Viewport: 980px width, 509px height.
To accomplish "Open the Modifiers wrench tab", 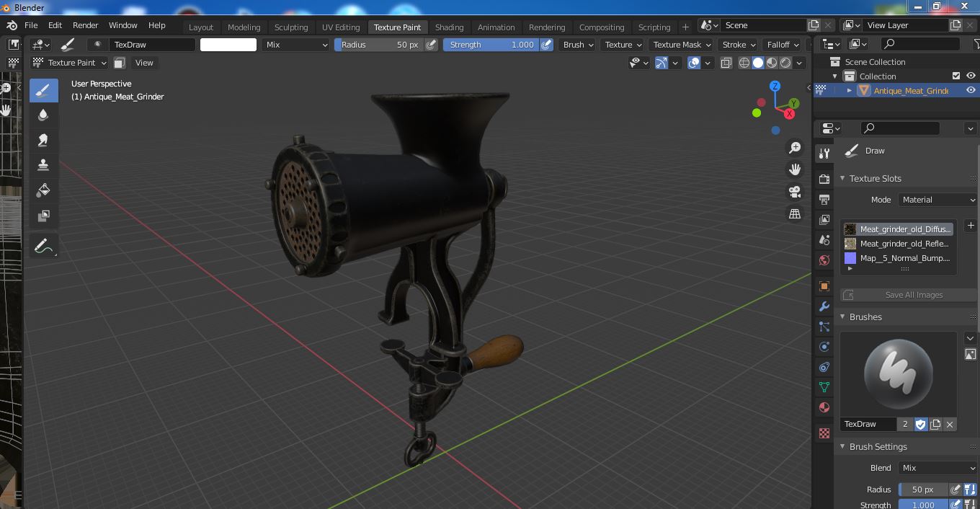I will [824, 306].
